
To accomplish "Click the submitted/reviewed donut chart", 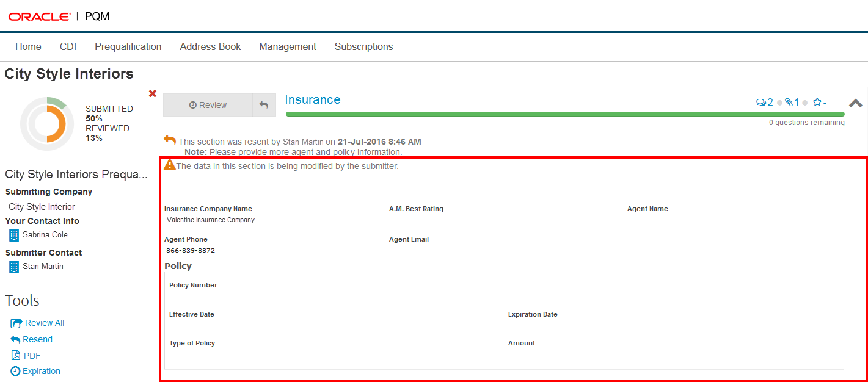I will pos(47,124).
